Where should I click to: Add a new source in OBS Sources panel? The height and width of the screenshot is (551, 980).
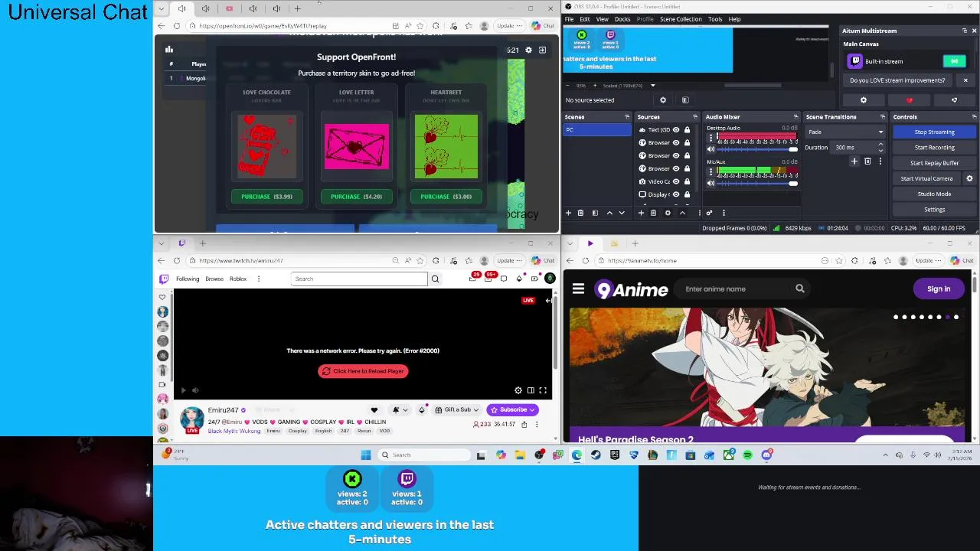coord(641,213)
